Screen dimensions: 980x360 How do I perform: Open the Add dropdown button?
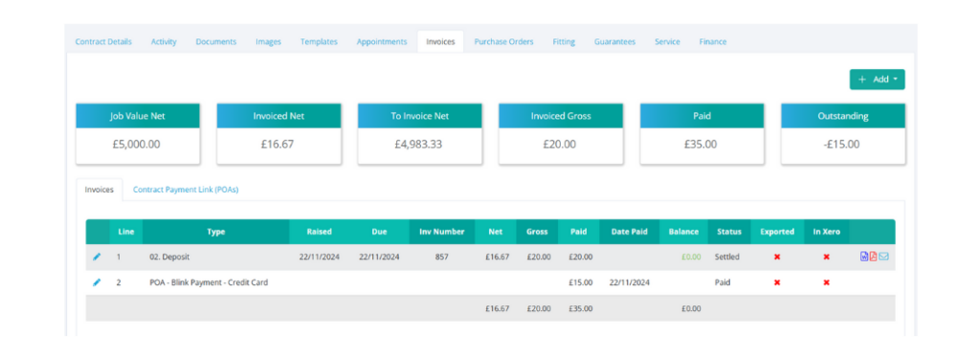click(x=877, y=79)
